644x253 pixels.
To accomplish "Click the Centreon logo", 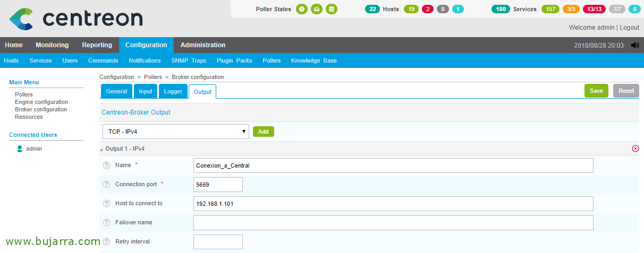I will coord(76,19).
